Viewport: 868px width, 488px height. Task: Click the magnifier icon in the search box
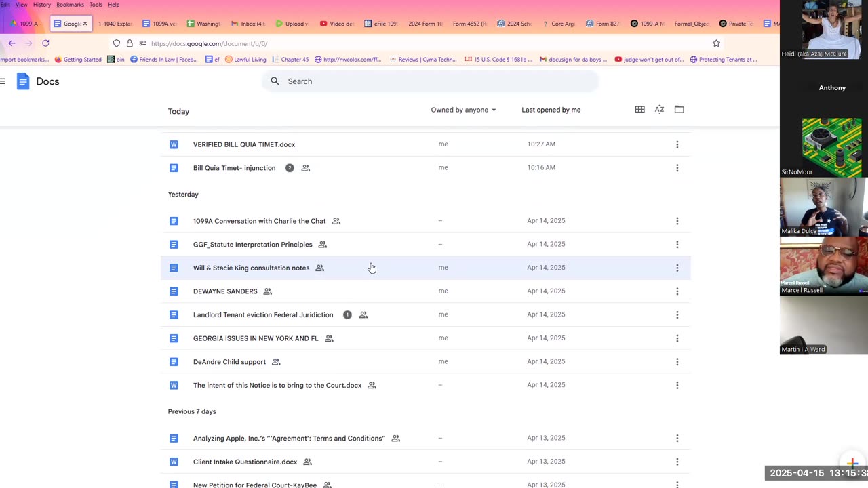(275, 81)
